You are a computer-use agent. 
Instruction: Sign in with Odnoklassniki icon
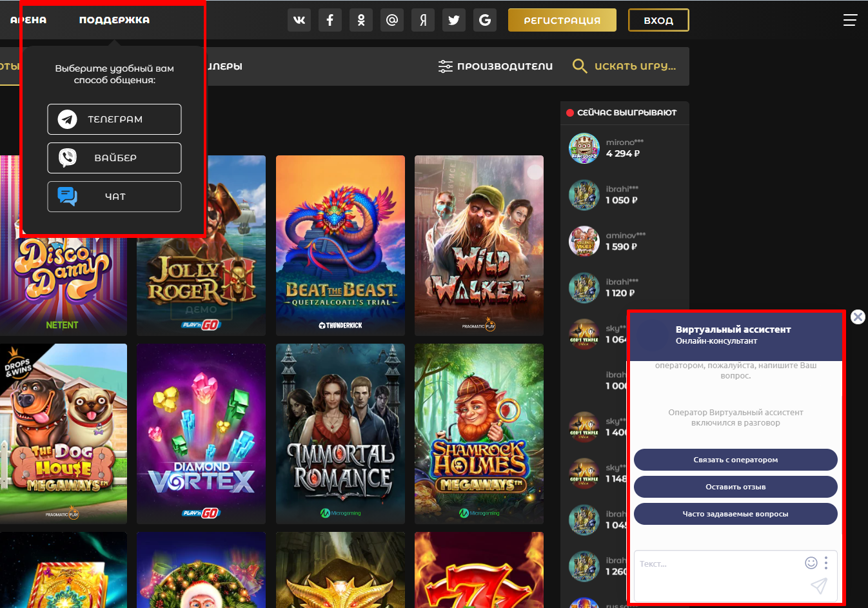[x=361, y=20]
